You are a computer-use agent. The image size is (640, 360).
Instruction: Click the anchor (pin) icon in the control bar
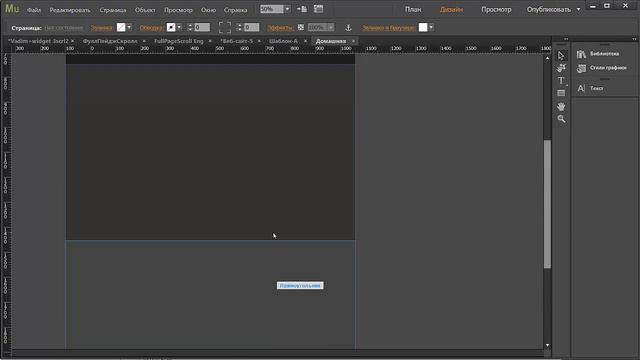(348, 28)
